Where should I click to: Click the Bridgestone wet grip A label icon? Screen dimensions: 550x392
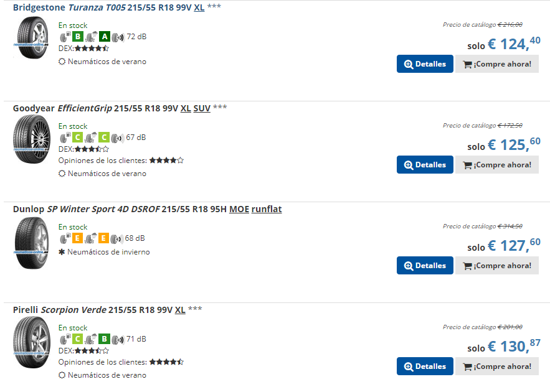tap(105, 37)
